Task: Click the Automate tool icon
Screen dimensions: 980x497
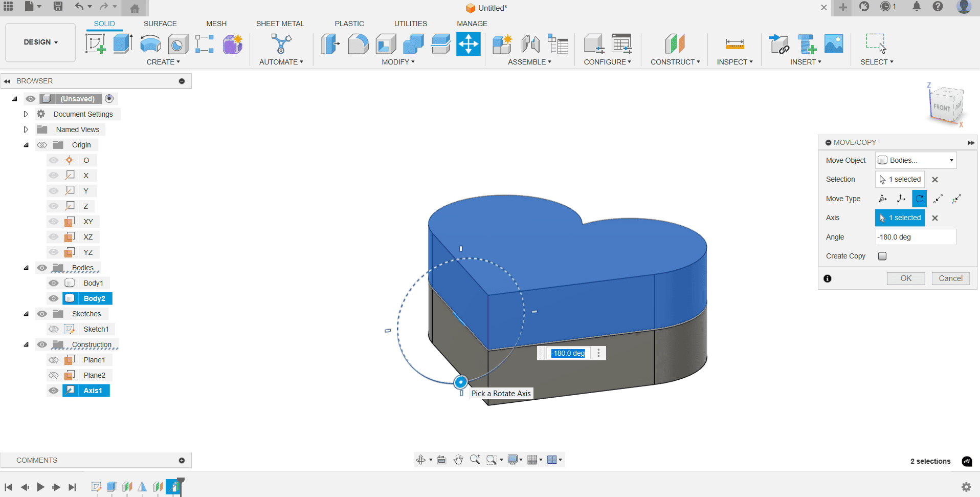Action: (281, 44)
